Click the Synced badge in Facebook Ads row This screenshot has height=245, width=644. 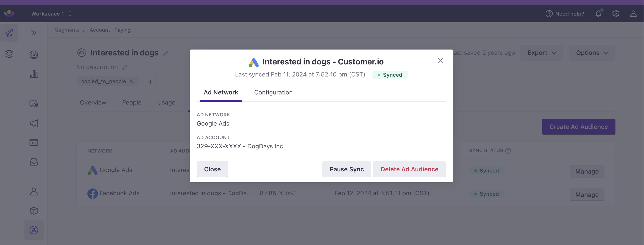[x=486, y=194]
